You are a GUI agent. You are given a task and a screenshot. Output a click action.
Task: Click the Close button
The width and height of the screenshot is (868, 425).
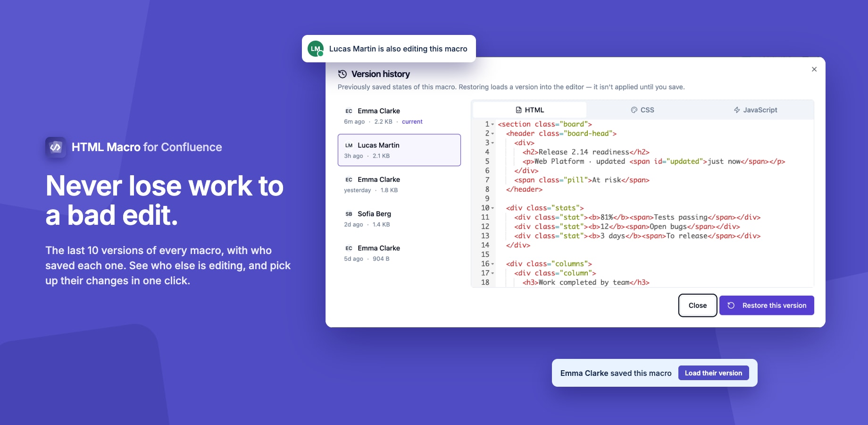698,306
